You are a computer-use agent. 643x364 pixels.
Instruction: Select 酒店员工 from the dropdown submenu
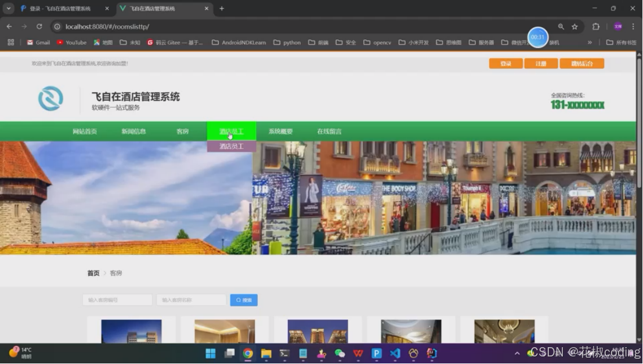(232, 146)
